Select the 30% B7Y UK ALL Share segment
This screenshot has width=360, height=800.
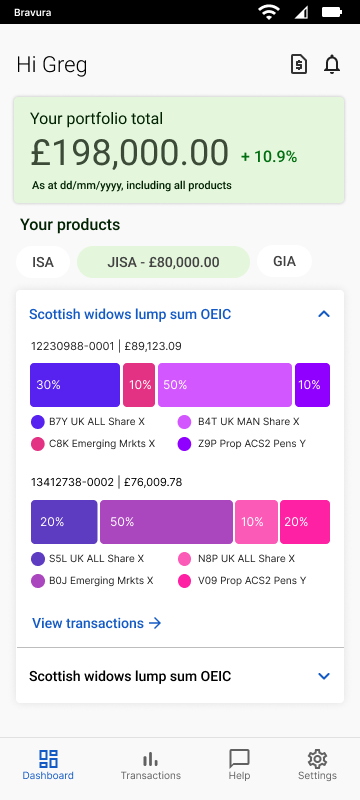click(x=75, y=385)
